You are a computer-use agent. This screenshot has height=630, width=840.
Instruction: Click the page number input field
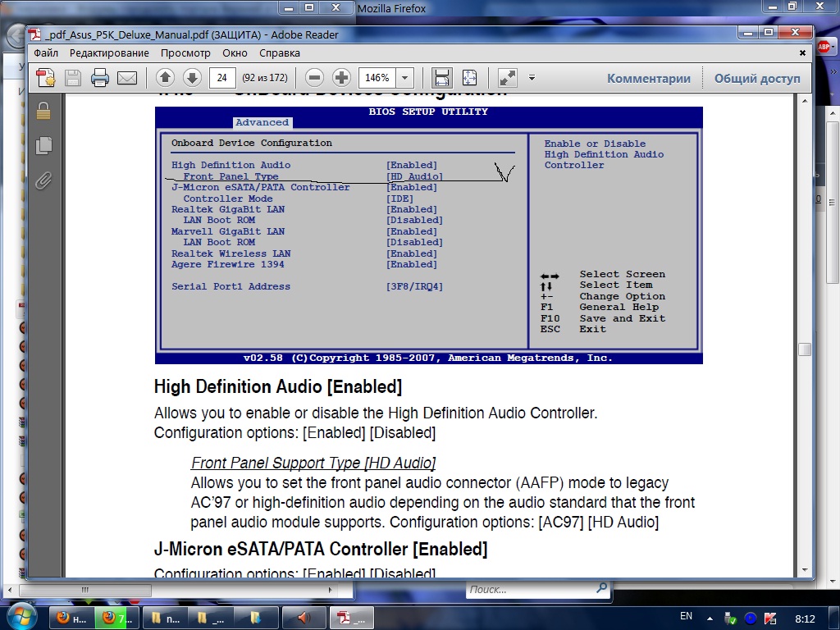pyautogui.click(x=221, y=78)
